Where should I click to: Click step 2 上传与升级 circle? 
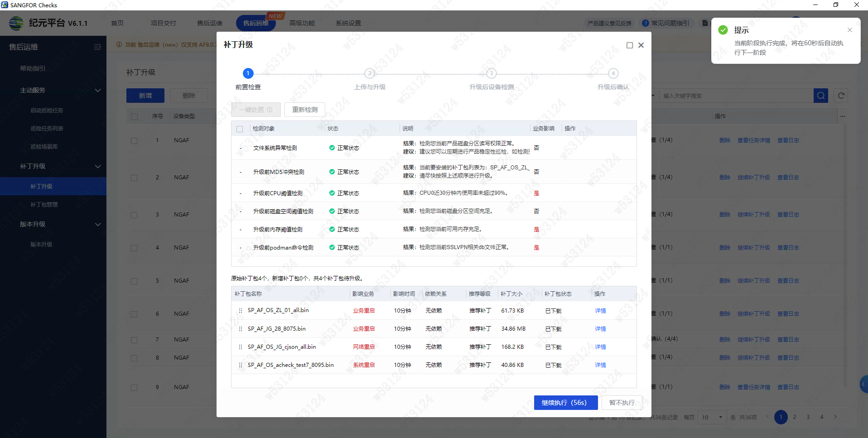click(x=370, y=73)
